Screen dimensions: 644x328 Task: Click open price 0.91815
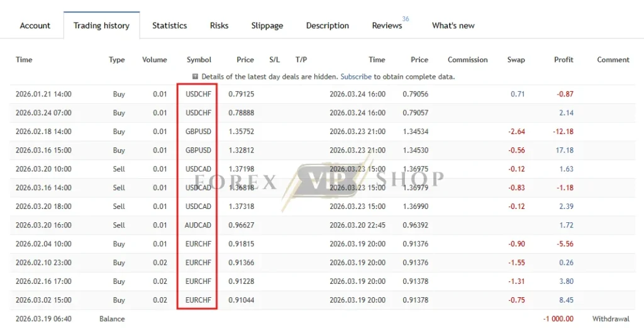(x=241, y=244)
